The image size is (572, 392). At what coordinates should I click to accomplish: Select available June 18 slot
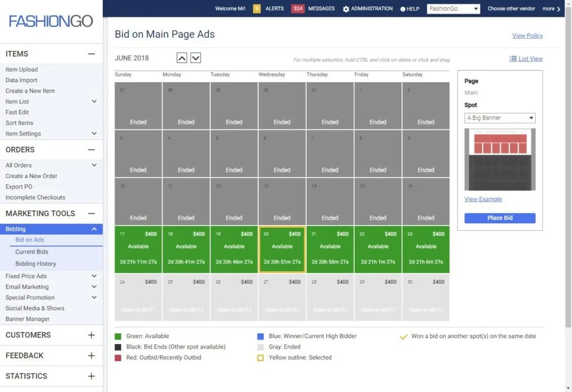pos(186,250)
